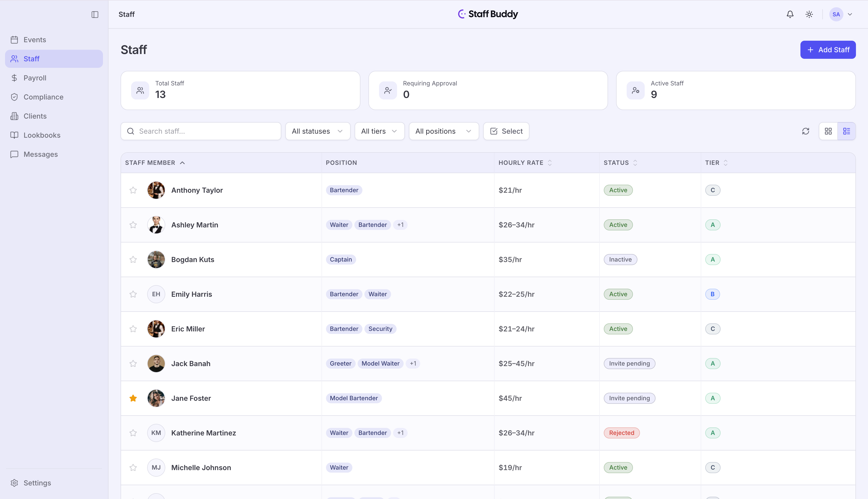Click Michelle Johnson's MJ initials avatar

pos(156,468)
